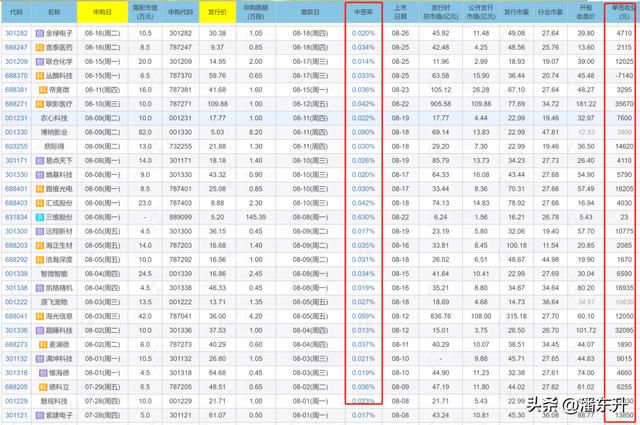
Task: Click the orange badge in row 688401
Action: point(40,189)
